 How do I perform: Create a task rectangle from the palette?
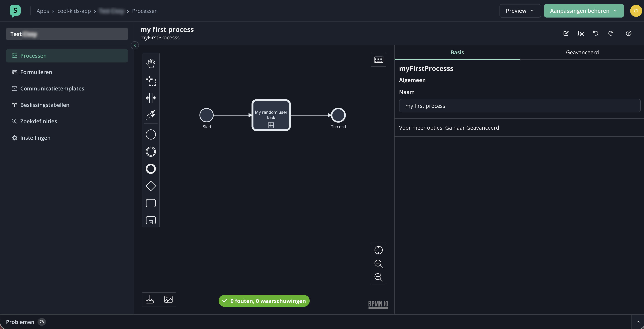click(151, 203)
